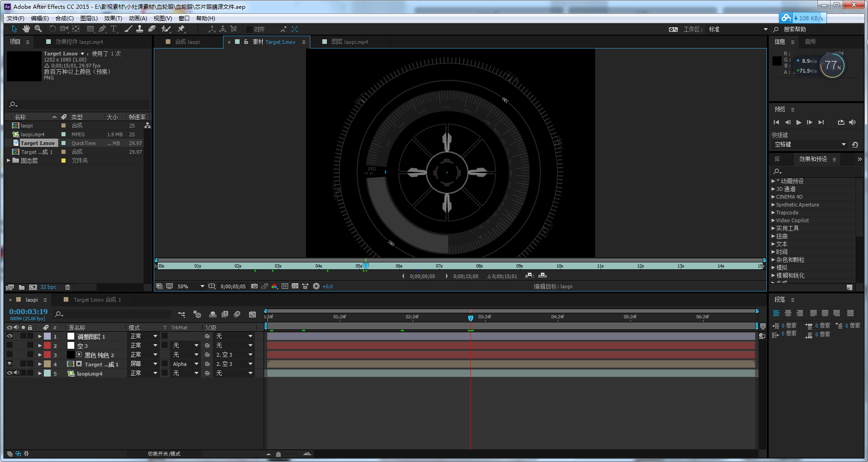The height and width of the screenshot is (462, 868).
Task: Expand the Trapcode effects category
Action: coord(773,213)
